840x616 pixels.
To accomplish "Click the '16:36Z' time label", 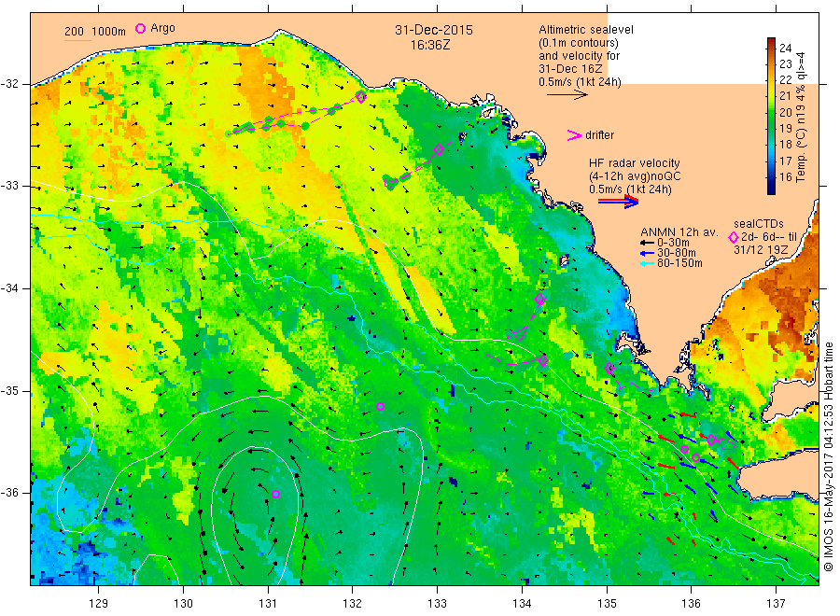I will (430, 46).
